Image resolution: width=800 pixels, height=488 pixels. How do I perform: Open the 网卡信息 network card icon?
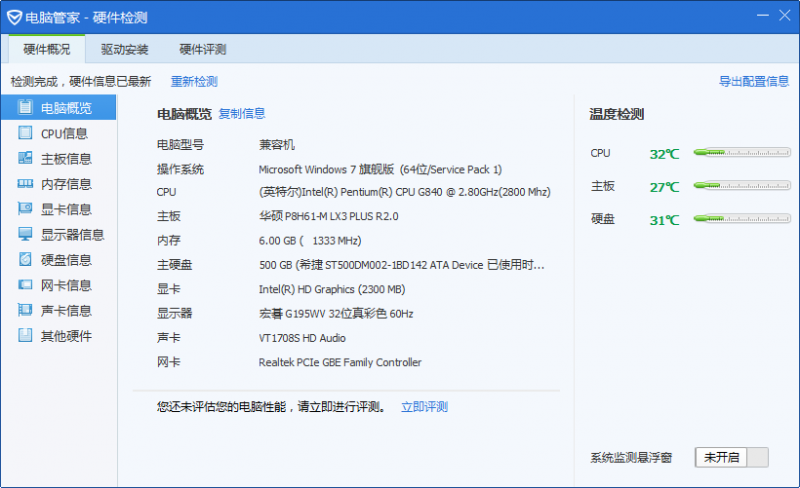pos(24,284)
